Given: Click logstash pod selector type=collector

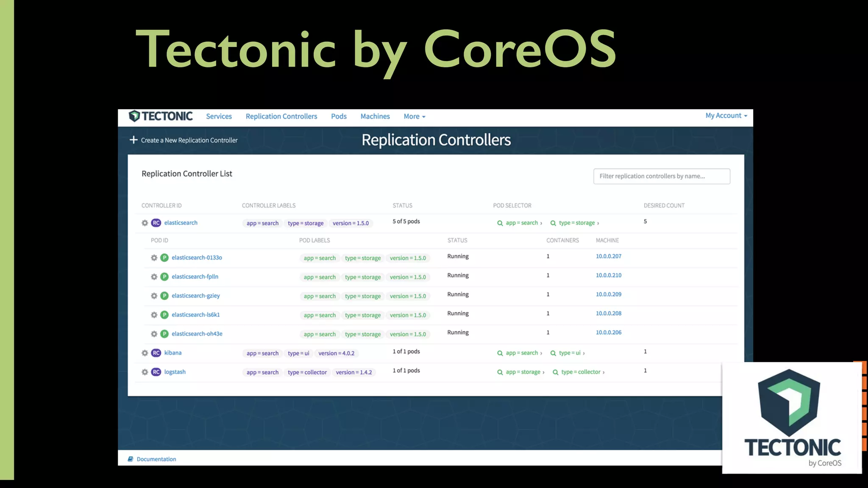Looking at the screenshot, I should click(579, 372).
